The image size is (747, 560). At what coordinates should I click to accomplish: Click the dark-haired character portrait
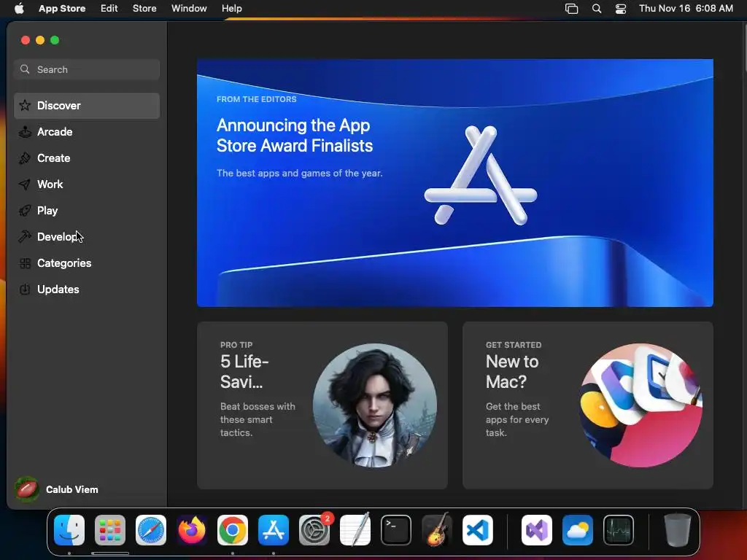(x=374, y=405)
